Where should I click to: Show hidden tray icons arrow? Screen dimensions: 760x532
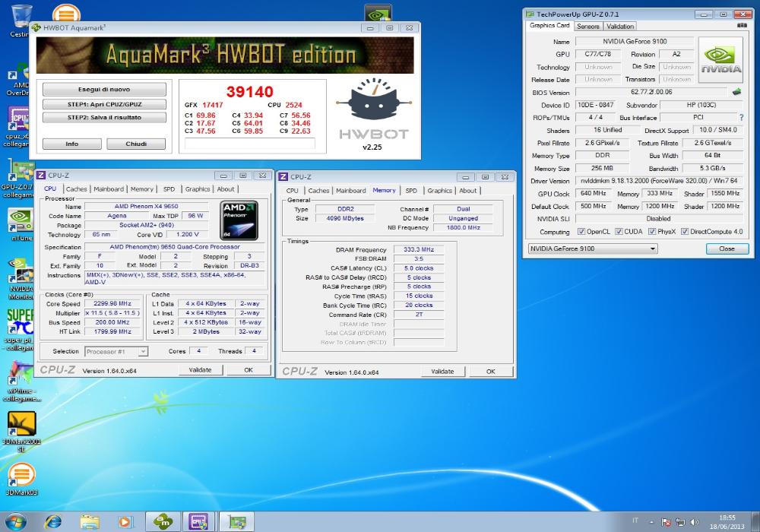(x=651, y=522)
